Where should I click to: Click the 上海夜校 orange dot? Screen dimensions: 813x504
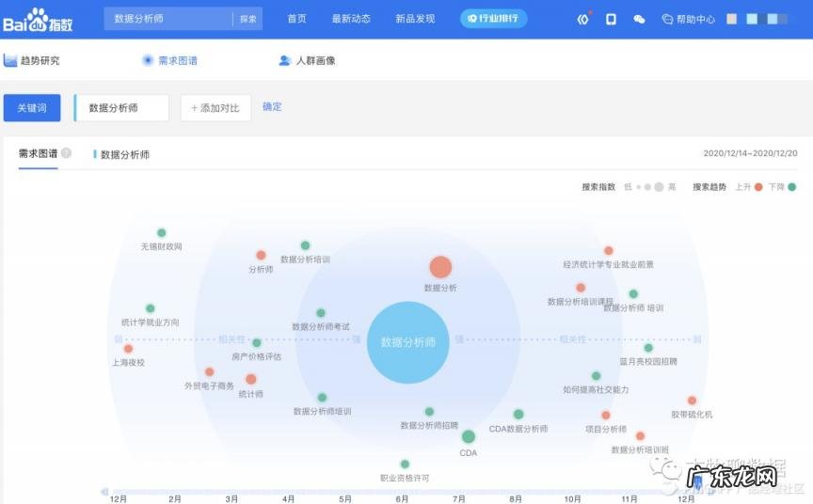pos(129,349)
